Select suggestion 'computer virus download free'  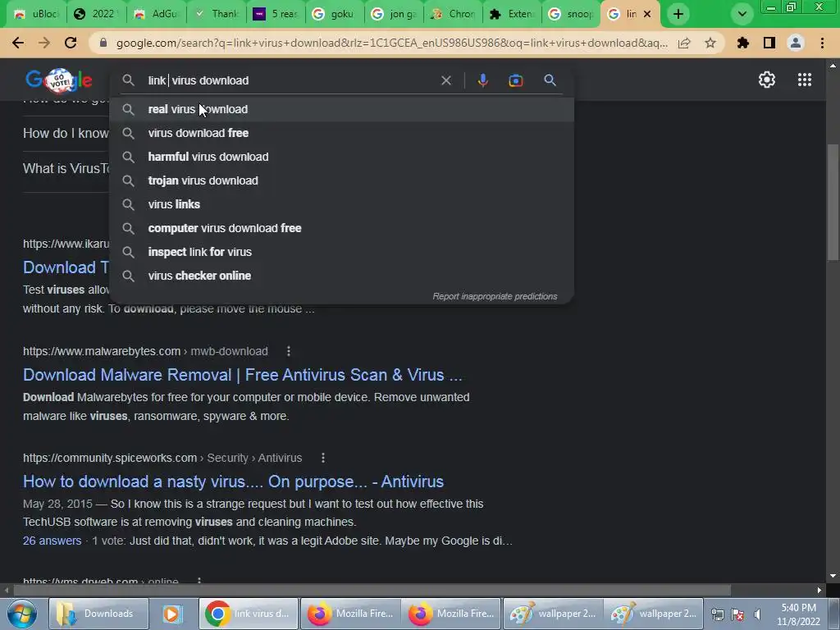pyautogui.click(x=341, y=228)
